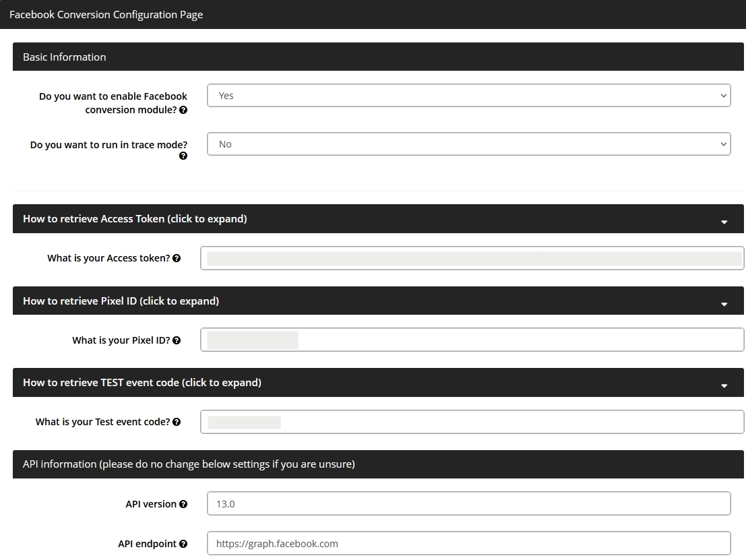Click help icon next to Pixel ID label
Image resolution: width=746 pixels, height=560 pixels.
point(177,341)
